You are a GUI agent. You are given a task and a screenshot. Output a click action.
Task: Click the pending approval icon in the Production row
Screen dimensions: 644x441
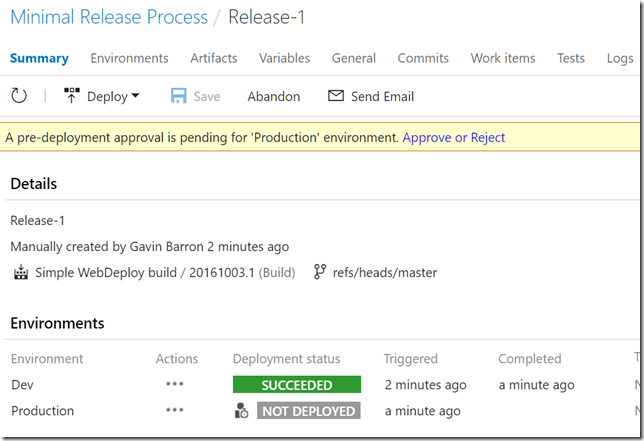(241, 411)
